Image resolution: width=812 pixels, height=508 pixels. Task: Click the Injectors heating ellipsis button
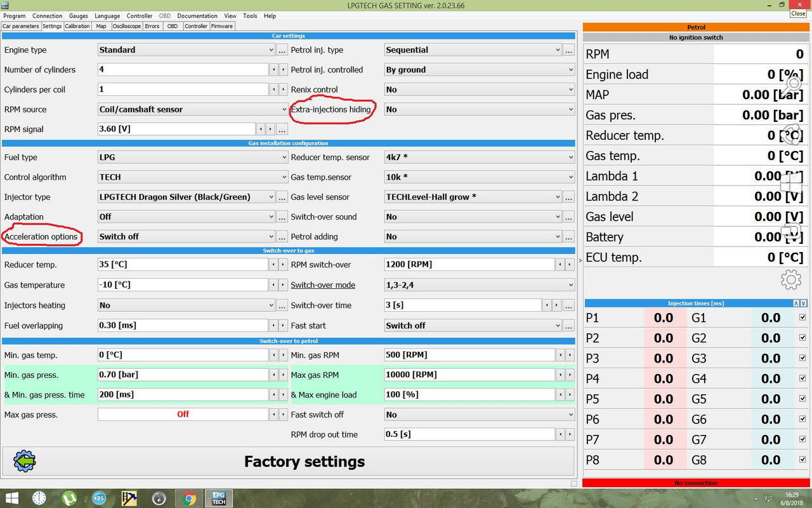click(x=282, y=305)
